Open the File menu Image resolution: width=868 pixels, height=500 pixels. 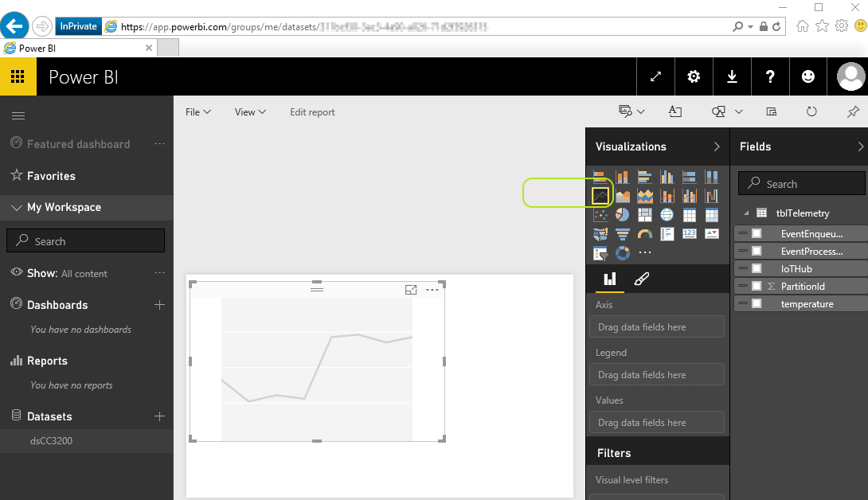tap(198, 111)
